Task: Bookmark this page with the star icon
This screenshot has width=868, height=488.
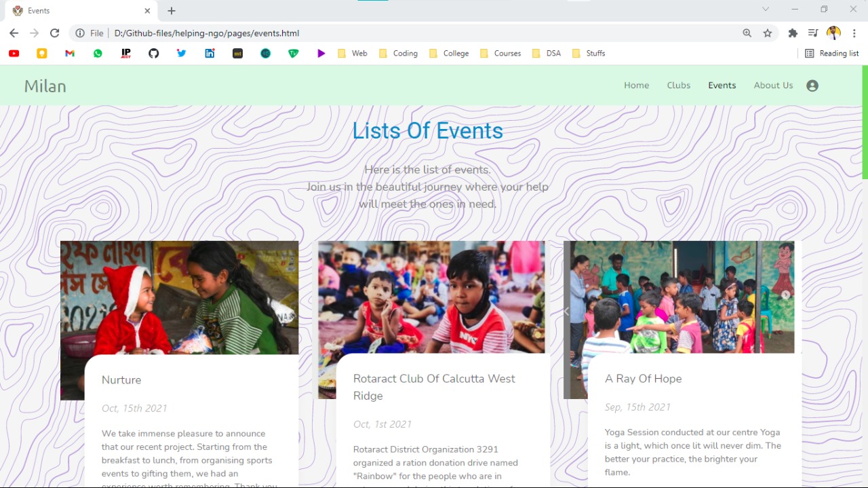Action: 768,33
